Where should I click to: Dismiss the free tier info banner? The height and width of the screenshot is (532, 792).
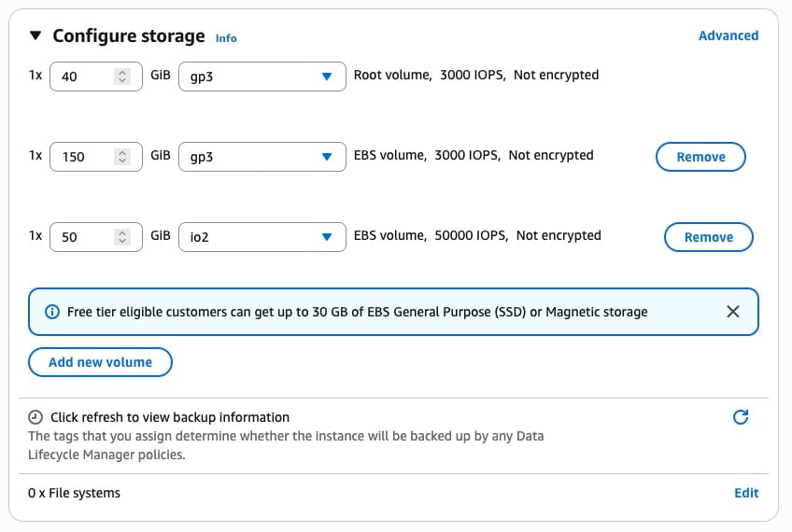(733, 312)
